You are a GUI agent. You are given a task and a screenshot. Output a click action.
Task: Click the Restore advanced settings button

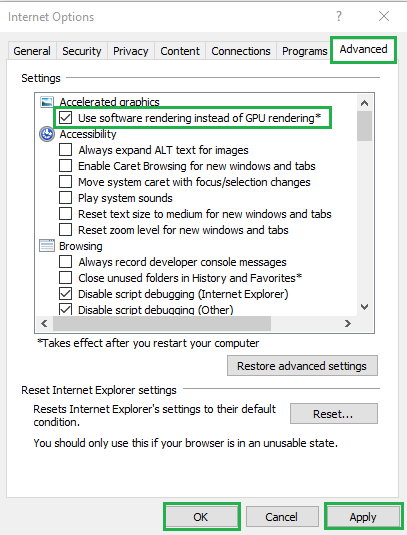[302, 366]
